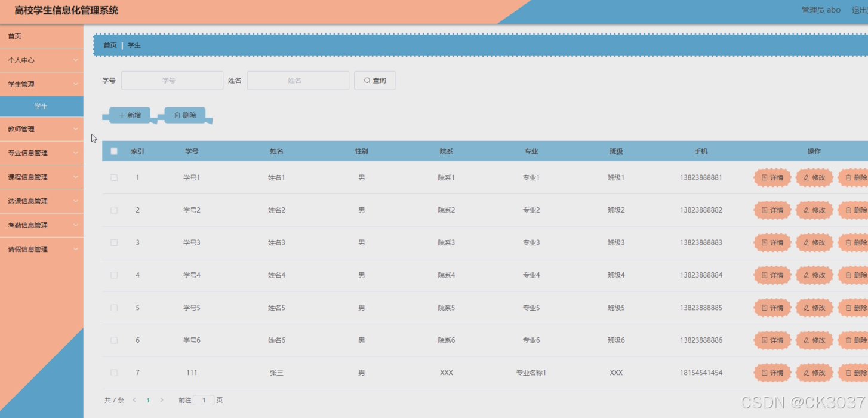
Task: Click the 退出 logout link
Action: click(858, 10)
